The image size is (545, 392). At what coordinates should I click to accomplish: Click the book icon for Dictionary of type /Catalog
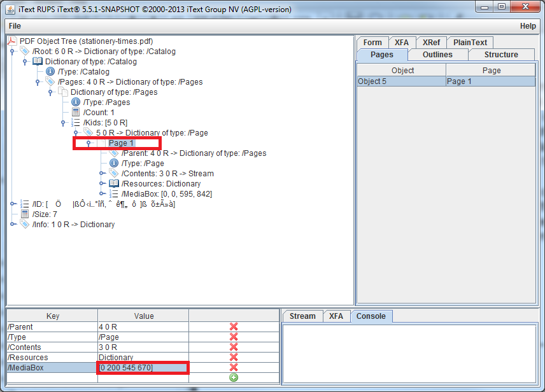pos(37,61)
